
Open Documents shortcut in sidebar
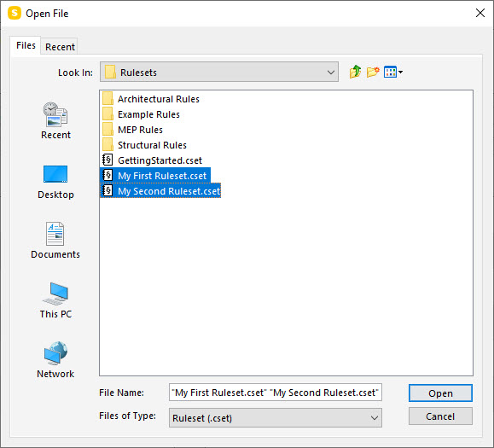[55, 240]
